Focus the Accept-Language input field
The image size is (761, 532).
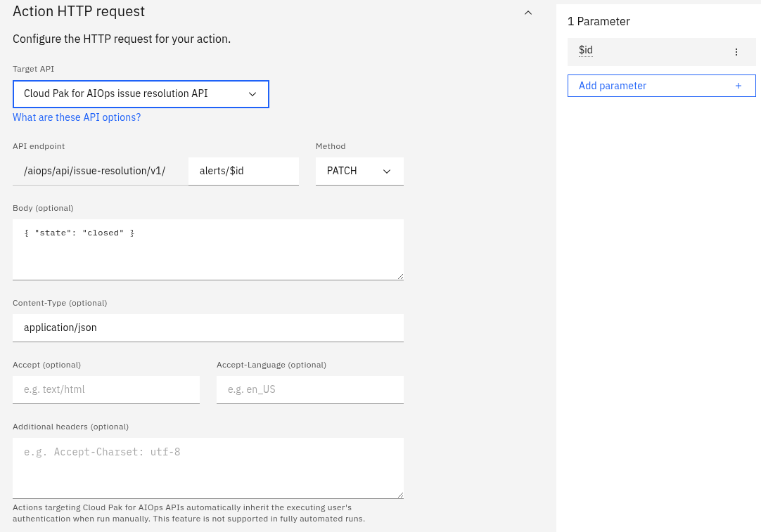309,389
